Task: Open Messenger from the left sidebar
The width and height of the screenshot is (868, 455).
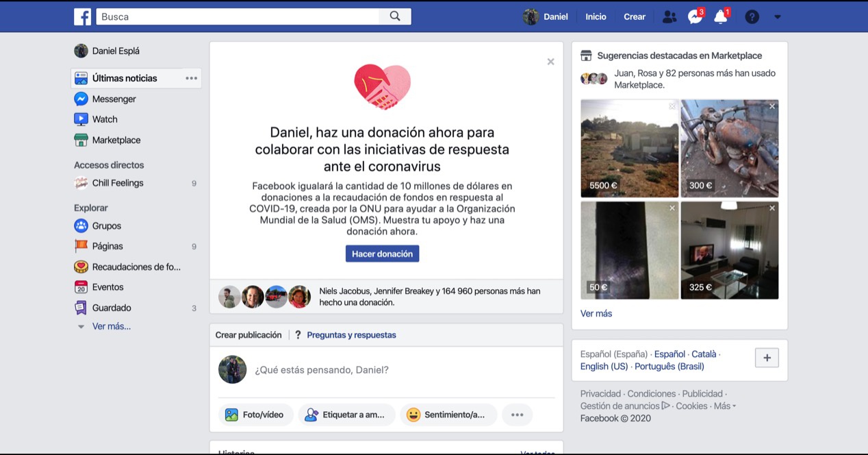Action: click(x=105, y=99)
